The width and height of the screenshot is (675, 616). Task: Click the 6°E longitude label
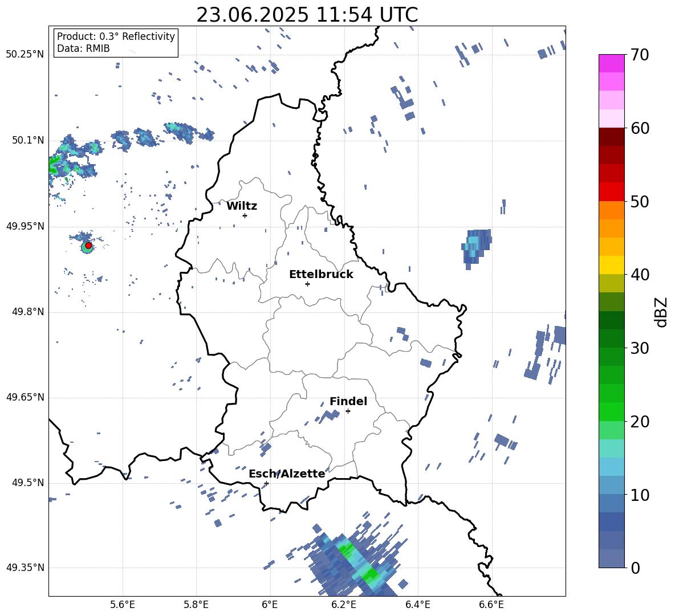[x=270, y=605]
